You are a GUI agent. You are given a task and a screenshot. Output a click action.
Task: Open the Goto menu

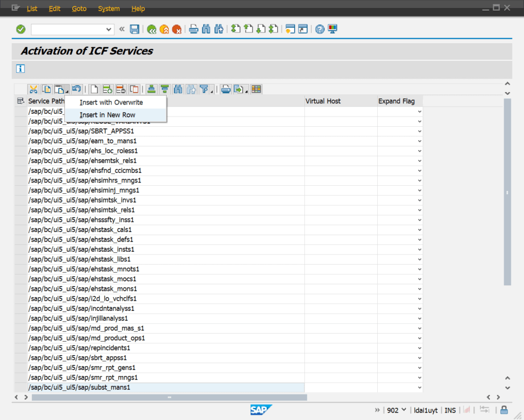click(x=79, y=9)
